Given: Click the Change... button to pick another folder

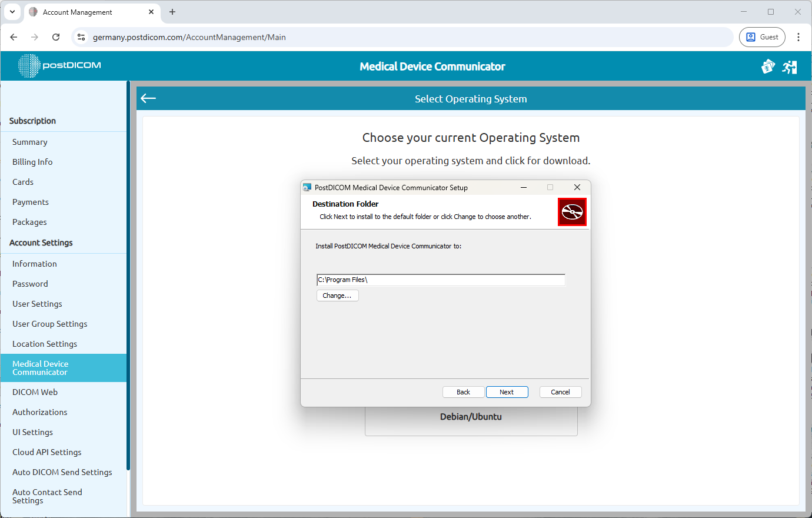Looking at the screenshot, I should 337,295.
